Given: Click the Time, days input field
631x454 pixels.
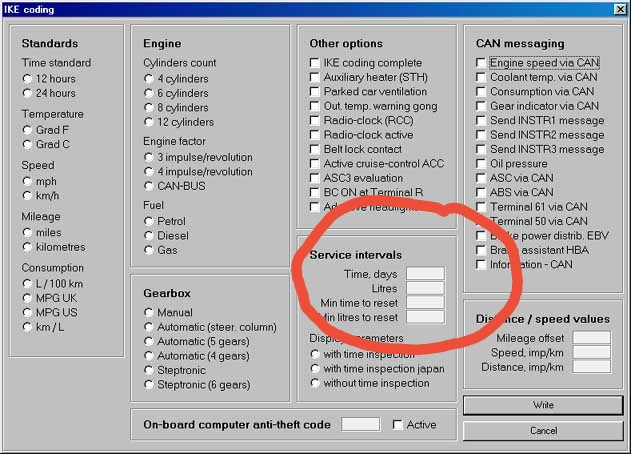Looking at the screenshot, I should (x=424, y=273).
